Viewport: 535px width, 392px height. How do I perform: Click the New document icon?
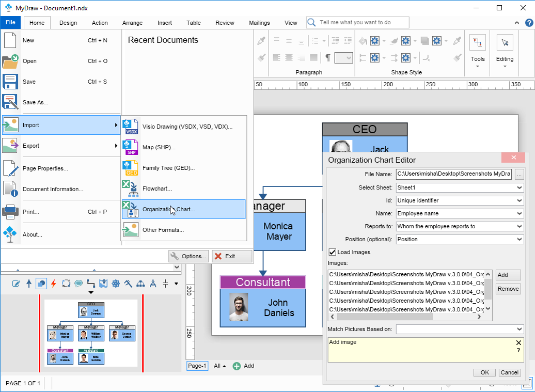coord(10,40)
